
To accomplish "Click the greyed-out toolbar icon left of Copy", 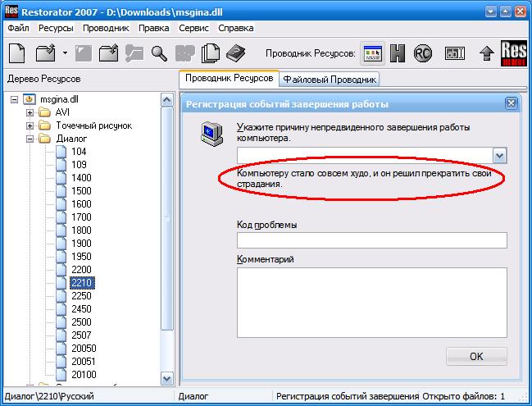I will (x=185, y=53).
